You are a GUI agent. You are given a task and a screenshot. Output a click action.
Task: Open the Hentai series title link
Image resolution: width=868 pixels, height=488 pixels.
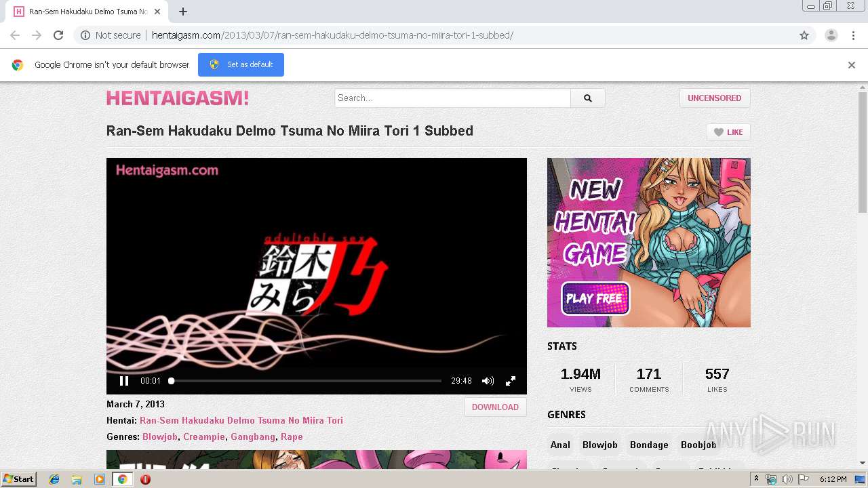coord(241,420)
